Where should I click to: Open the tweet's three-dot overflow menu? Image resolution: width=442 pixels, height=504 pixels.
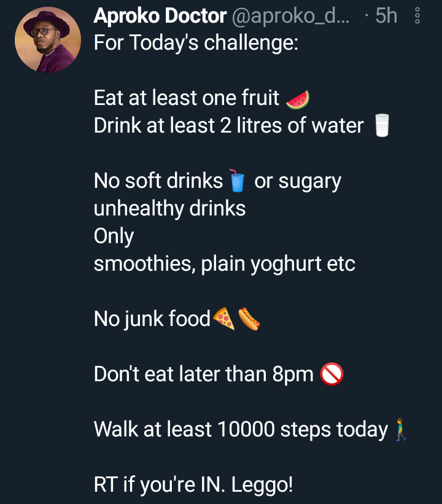coord(417,15)
